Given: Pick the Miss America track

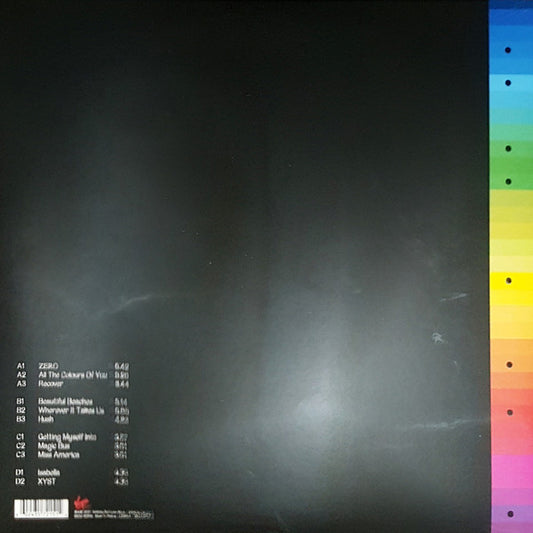Looking at the screenshot, I should 58,454.
